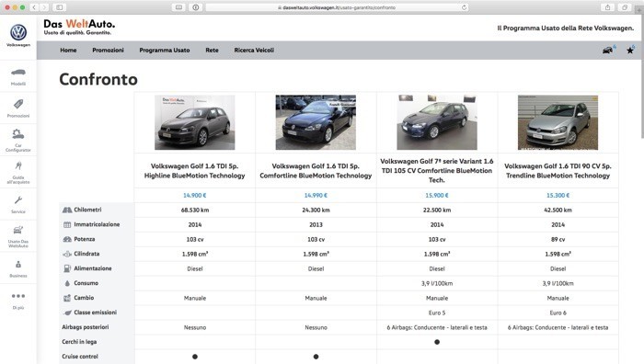Click price 15.300 €
The image size is (644, 364).
click(x=558, y=196)
